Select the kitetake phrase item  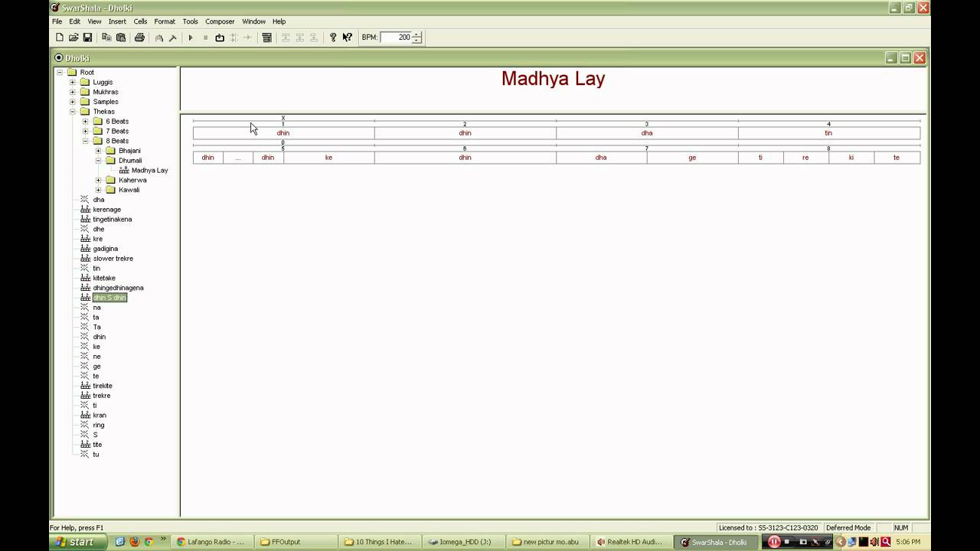[104, 278]
